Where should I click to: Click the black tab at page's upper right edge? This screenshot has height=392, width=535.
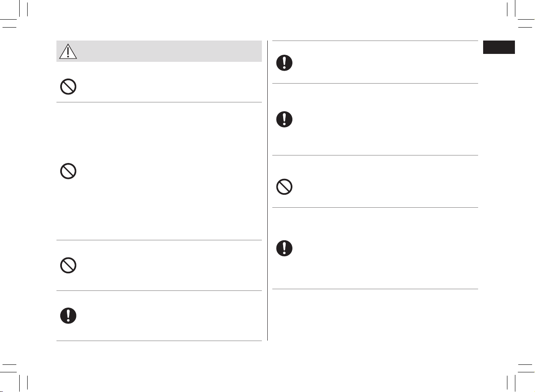[499, 47]
